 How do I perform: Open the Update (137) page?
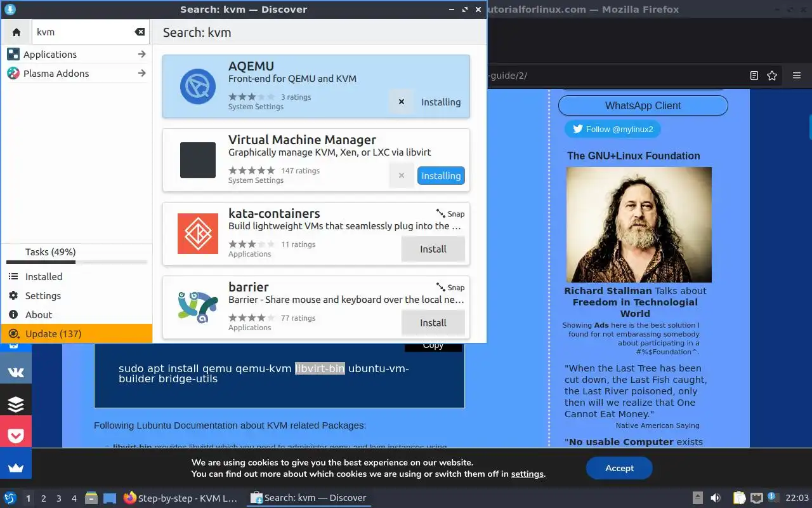(77, 334)
